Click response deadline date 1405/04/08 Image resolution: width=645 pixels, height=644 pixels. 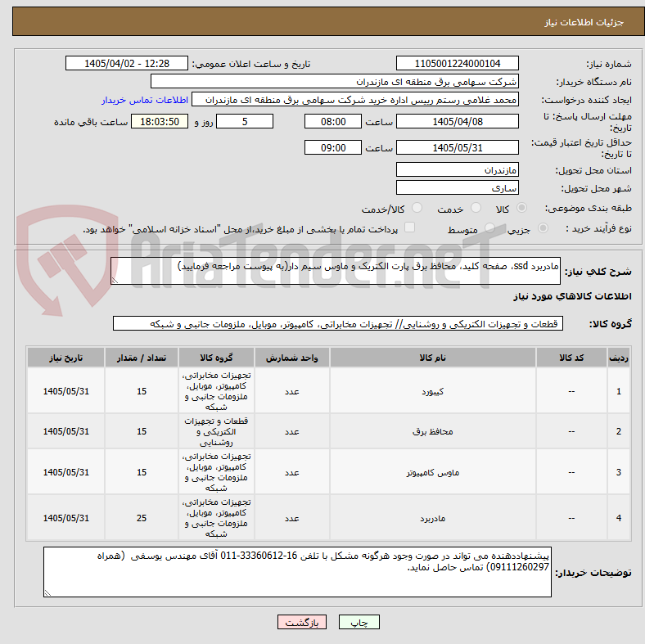[457, 121]
